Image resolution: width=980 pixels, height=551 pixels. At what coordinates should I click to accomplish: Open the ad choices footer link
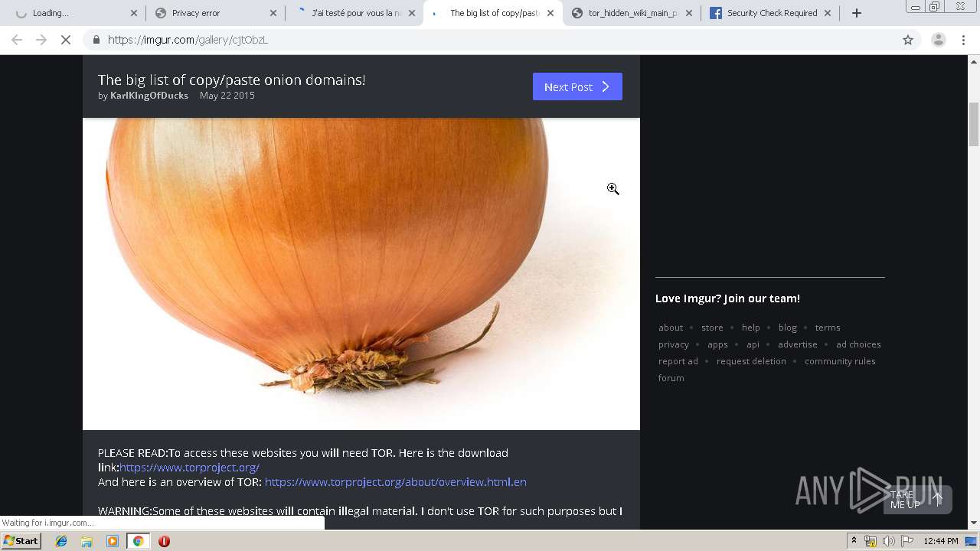[858, 344]
